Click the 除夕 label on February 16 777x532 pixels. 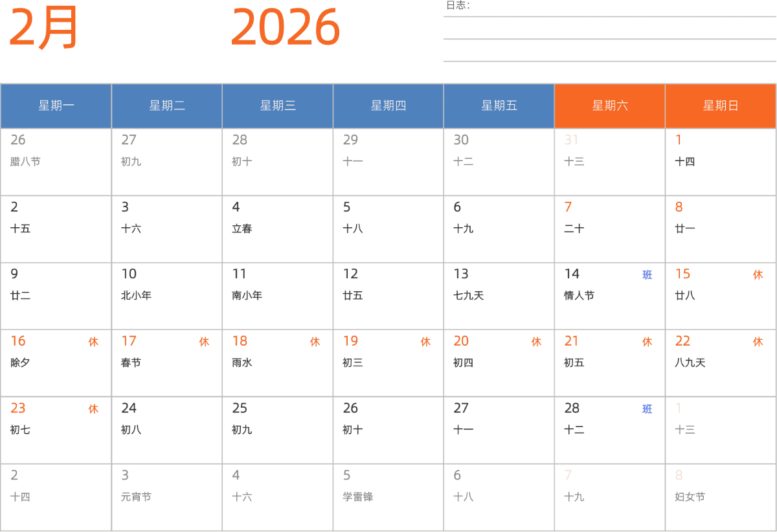click(x=20, y=362)
